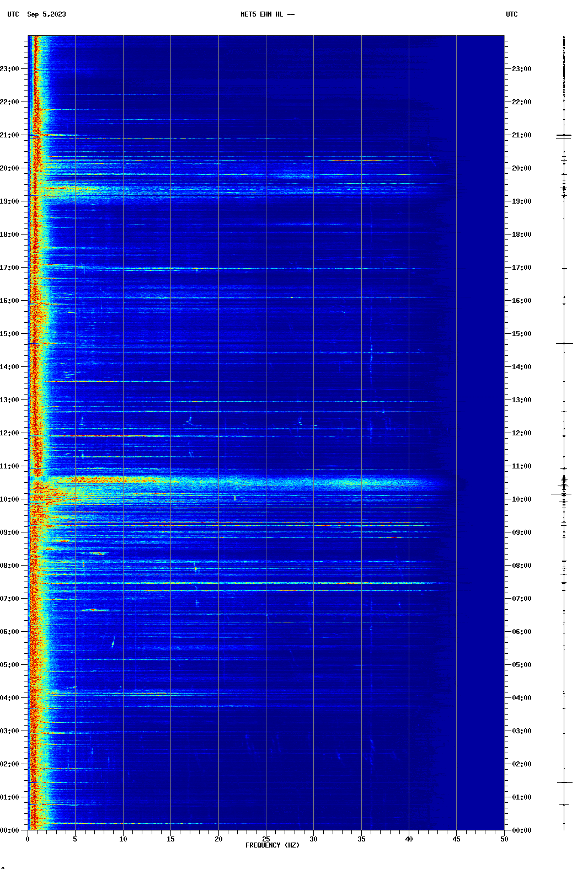
Task: Click the Sep 5,2023 date label
Action: 46,14
